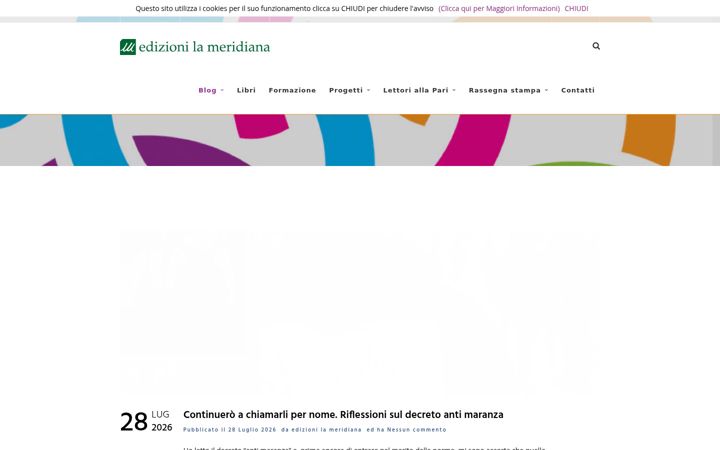This screenshot has width=720, height=450.
Task: Expand the Blog menu dropdown arrow
Action: coord(222,90)
